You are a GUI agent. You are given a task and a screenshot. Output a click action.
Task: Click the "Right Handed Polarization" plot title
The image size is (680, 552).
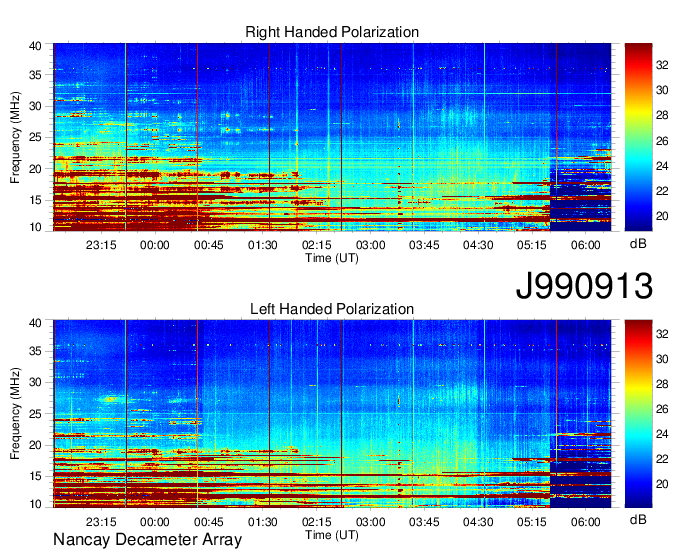(332, 32)
